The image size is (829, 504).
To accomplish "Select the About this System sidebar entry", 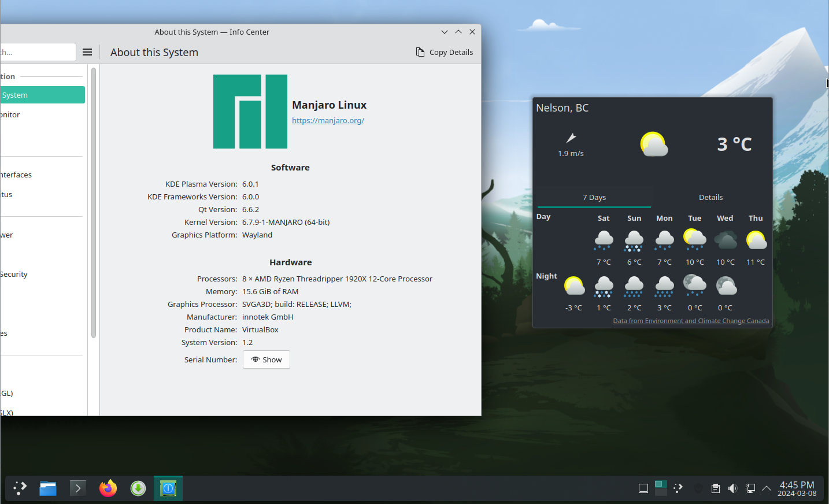I will pos(43,95).
